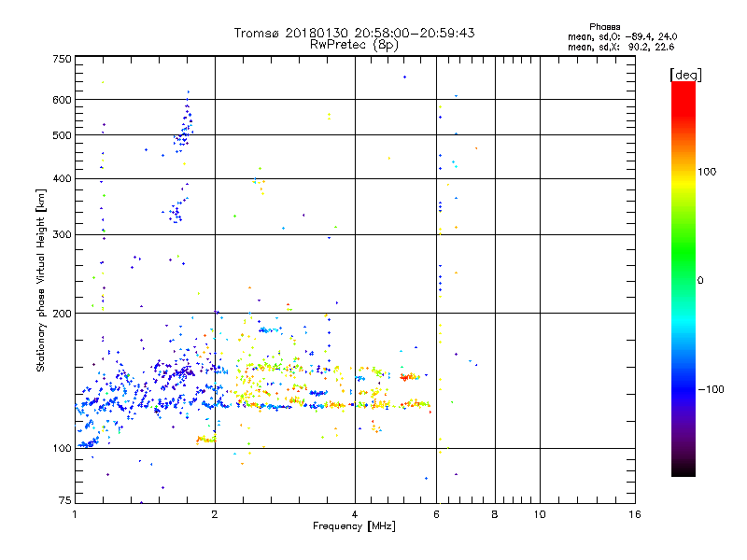Click the x-axis label 'Frequency [MHz]'
Viewport: 747px width, 560px height.
tap(354, 526)
